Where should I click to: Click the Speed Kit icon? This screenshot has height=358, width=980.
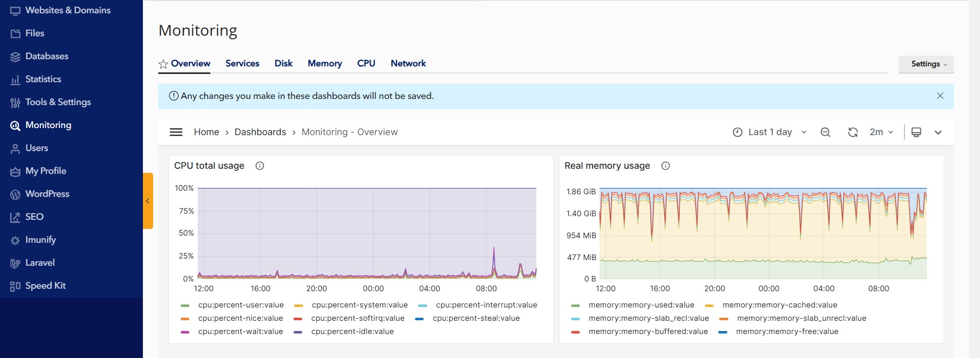pyautogui.click(x=15, y=286)
